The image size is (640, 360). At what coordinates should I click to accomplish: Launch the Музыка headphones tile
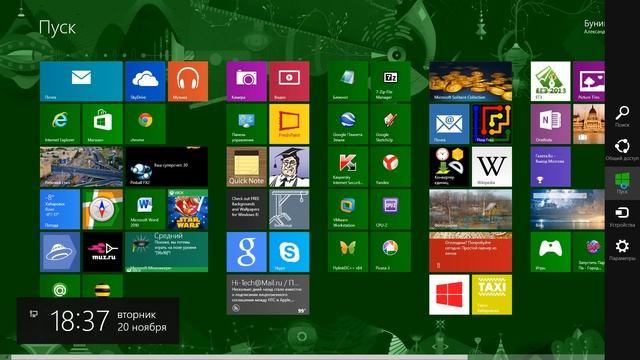tap(188, 81)
